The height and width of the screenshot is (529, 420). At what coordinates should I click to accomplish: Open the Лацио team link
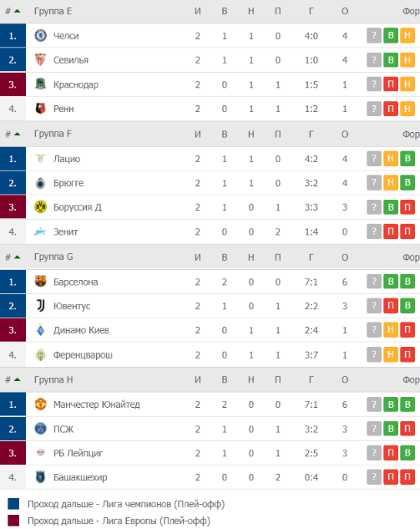(67, 159)
